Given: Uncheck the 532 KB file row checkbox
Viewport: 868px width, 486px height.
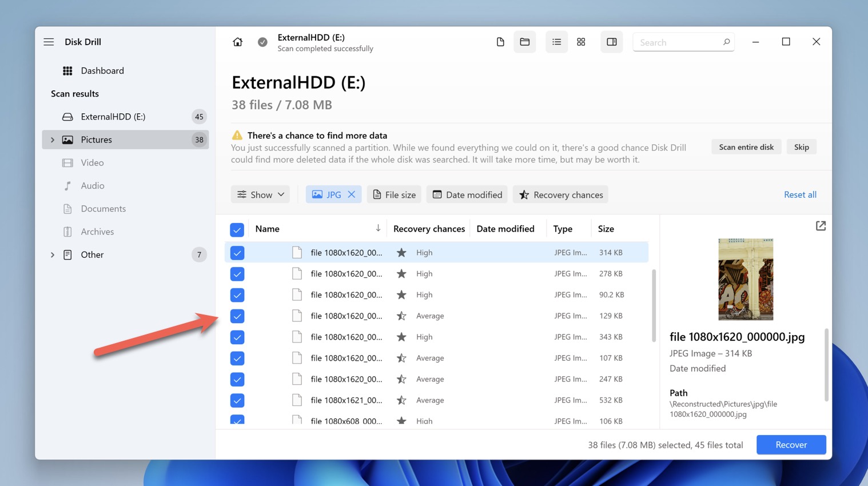Looking at the screenshot, I should click(x=237, y=401).
